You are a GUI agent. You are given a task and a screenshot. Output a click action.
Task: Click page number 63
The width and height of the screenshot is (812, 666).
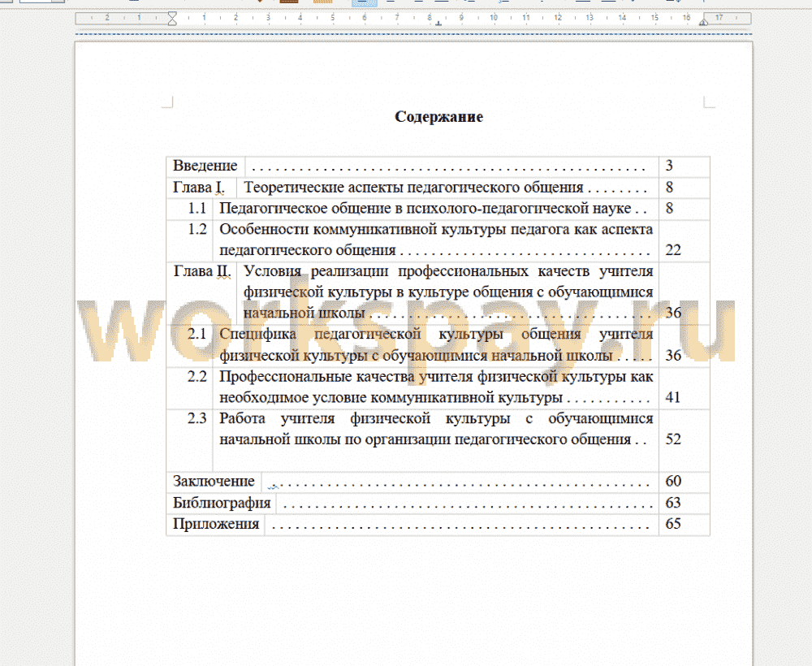(672, 503)
